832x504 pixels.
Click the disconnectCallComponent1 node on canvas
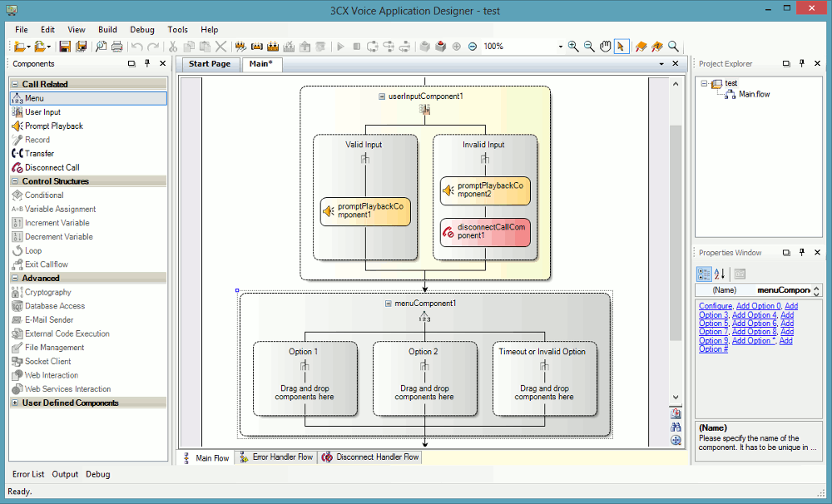coord(486,232)
